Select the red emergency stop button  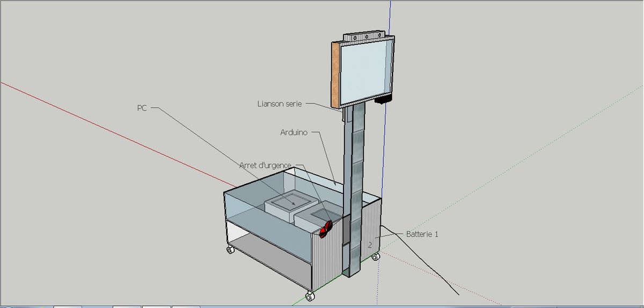(326, 229)
